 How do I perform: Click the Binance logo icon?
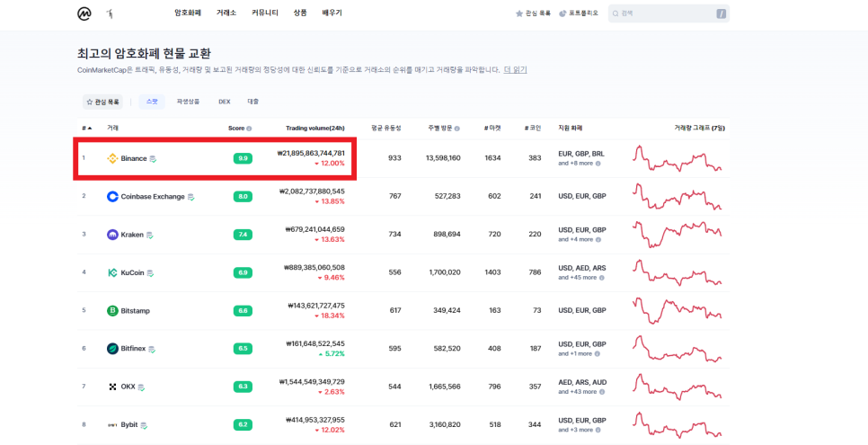(x=112, y=158)
